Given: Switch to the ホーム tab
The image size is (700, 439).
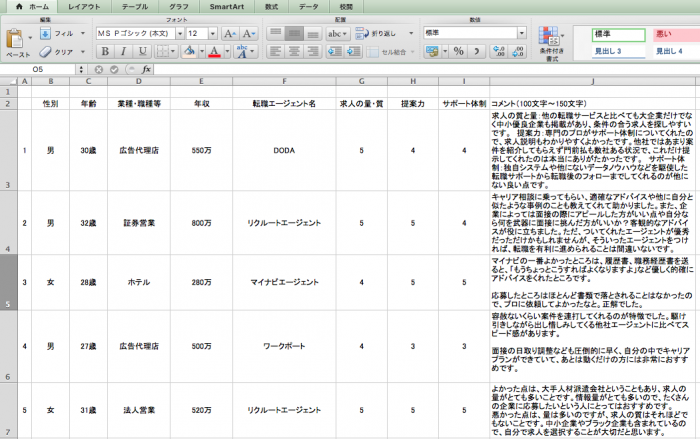Looking at the screenshot, I should click(32, 7).
